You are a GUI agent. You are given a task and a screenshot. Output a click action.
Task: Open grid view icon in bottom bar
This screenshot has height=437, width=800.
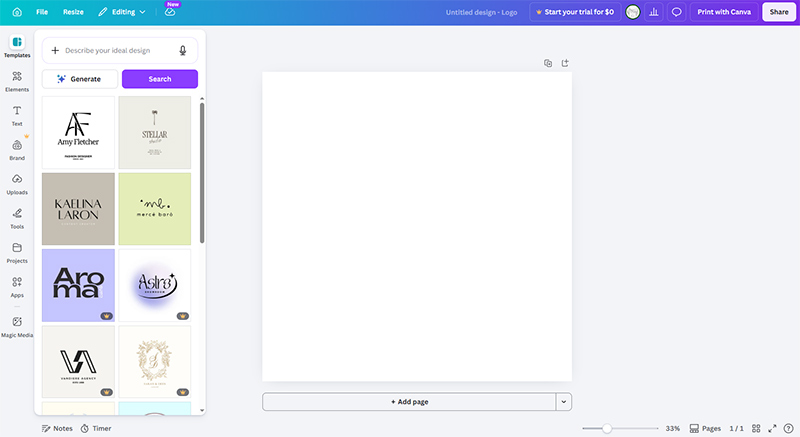click(x=756, y=428)
